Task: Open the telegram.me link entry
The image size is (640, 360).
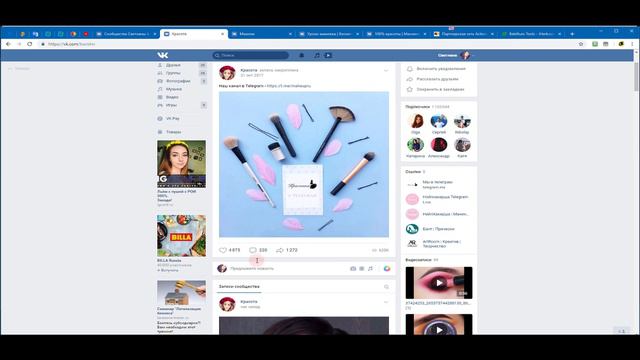Action: [x=438, y=184]
